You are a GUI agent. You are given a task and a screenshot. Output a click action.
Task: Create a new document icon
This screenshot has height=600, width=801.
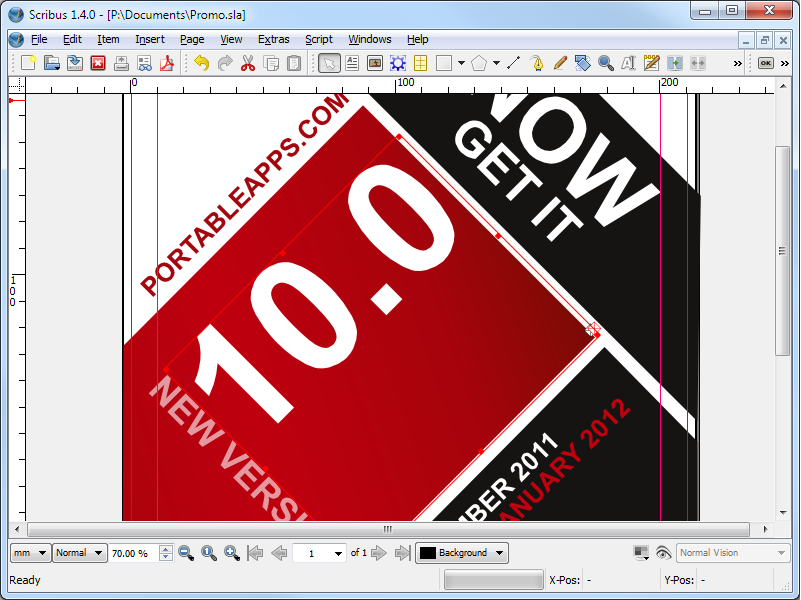click(x=29, y=63)
